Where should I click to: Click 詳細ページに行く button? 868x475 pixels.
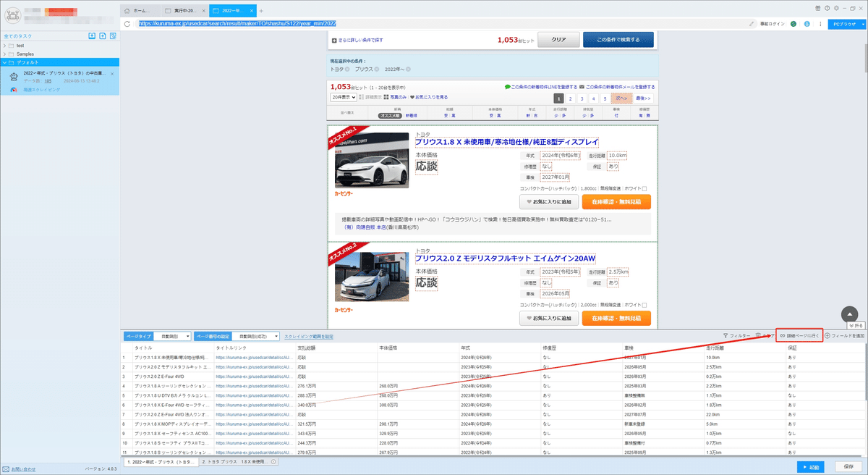coord(799,336)
